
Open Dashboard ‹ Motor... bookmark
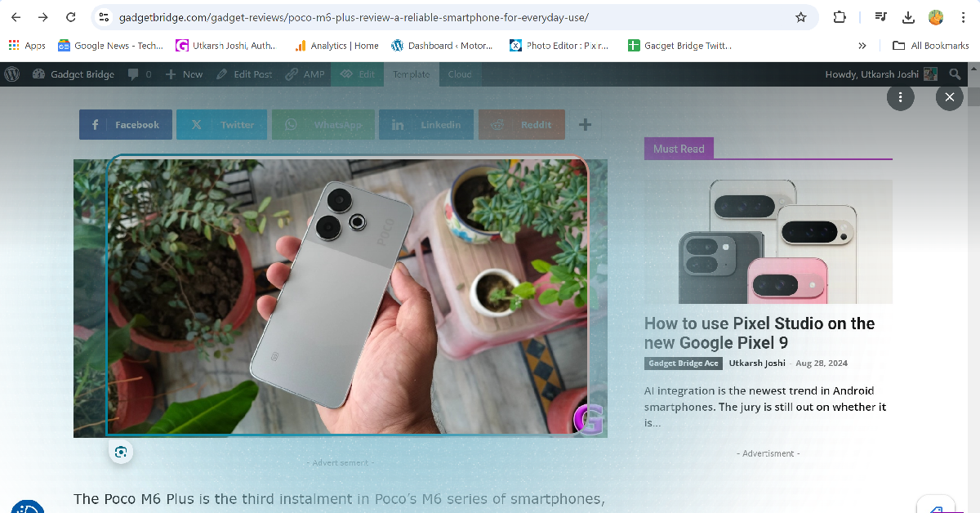click(x=442, y=46)
